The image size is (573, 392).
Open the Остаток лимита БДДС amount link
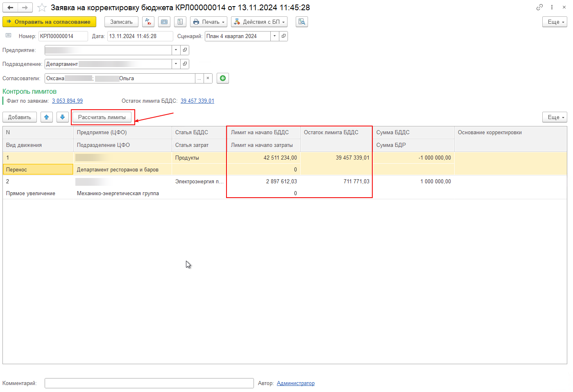197,101
